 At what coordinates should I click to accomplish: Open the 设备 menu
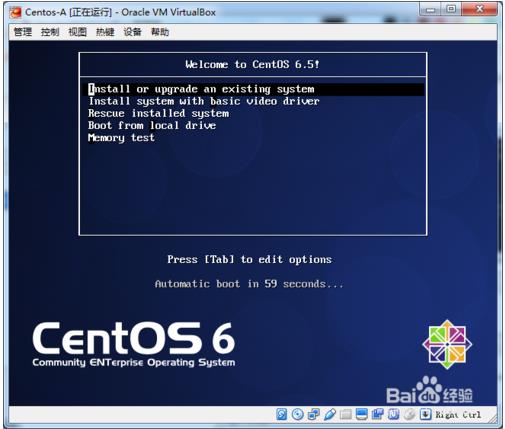click(x=132, y=32)
